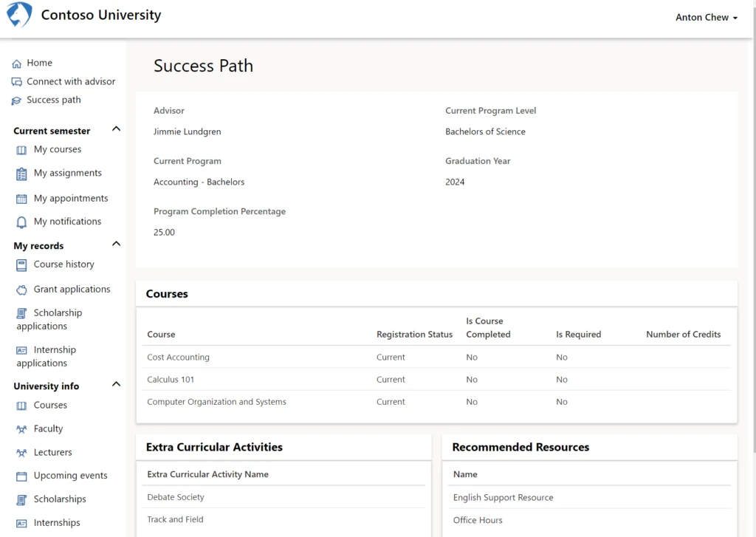Image resolution: width=756 pixels, height=537 pixels.
Task: Open My courses via its book icon
Action: click(22, 149)
